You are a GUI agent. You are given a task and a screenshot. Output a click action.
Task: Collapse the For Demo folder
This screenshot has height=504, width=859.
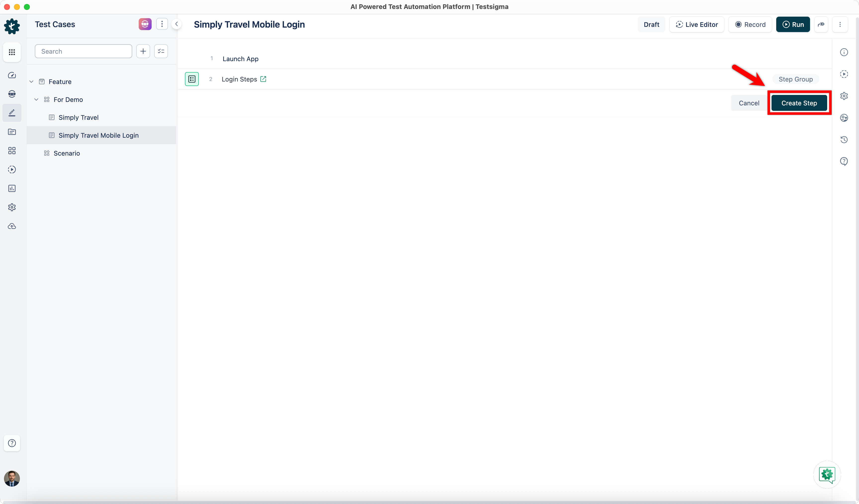pyautogui.click(x=37, y=99)
